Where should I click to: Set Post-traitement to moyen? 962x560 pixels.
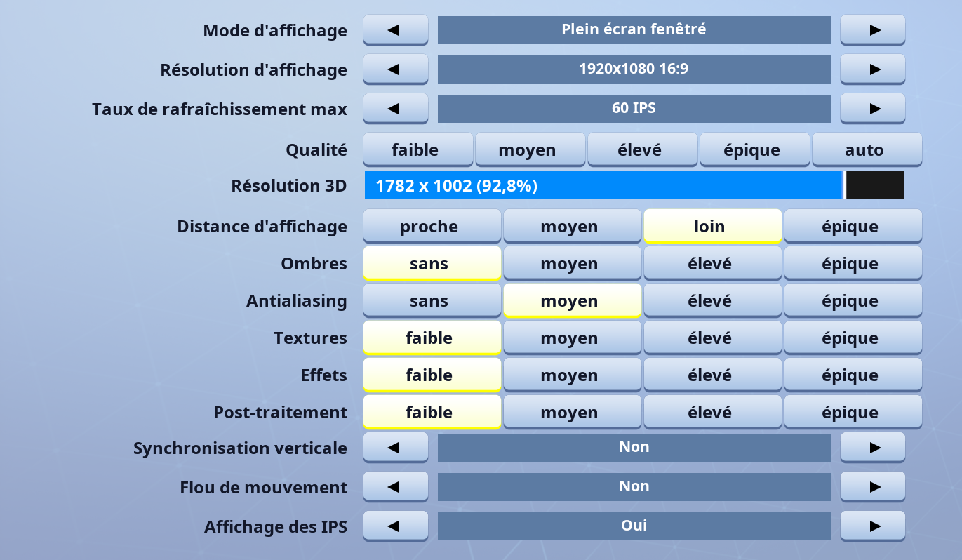573,412
